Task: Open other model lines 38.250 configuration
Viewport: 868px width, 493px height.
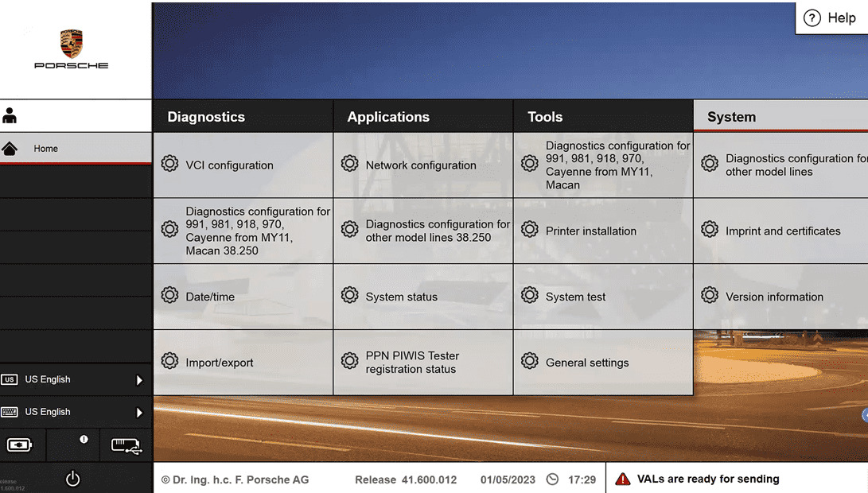Action: pyautogui.click(x=423, y=231)
